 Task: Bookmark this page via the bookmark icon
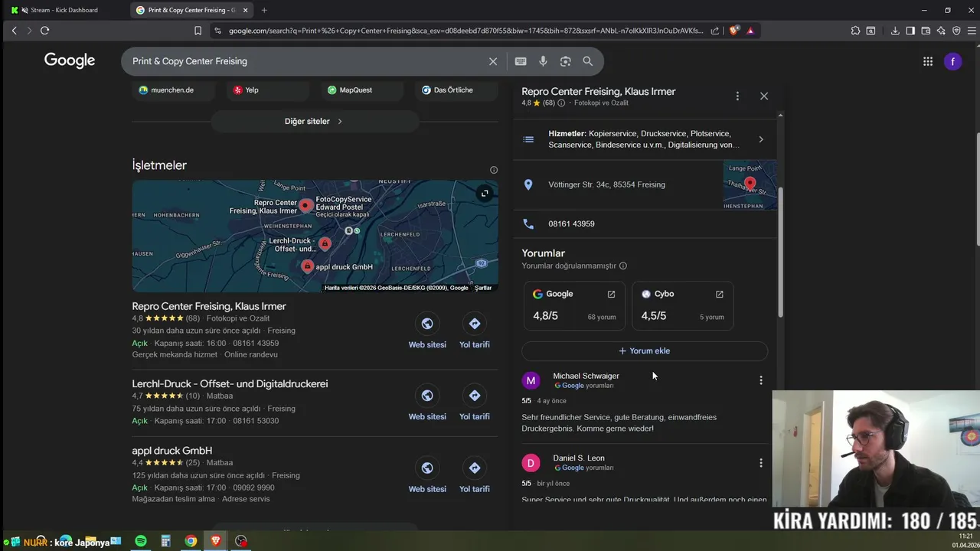198,31
